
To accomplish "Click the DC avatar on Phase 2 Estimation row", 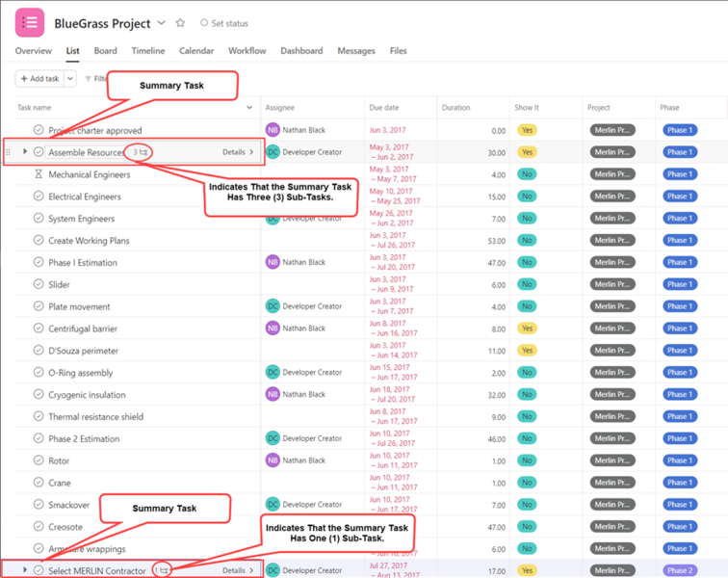I will click(x=273, y=438).
